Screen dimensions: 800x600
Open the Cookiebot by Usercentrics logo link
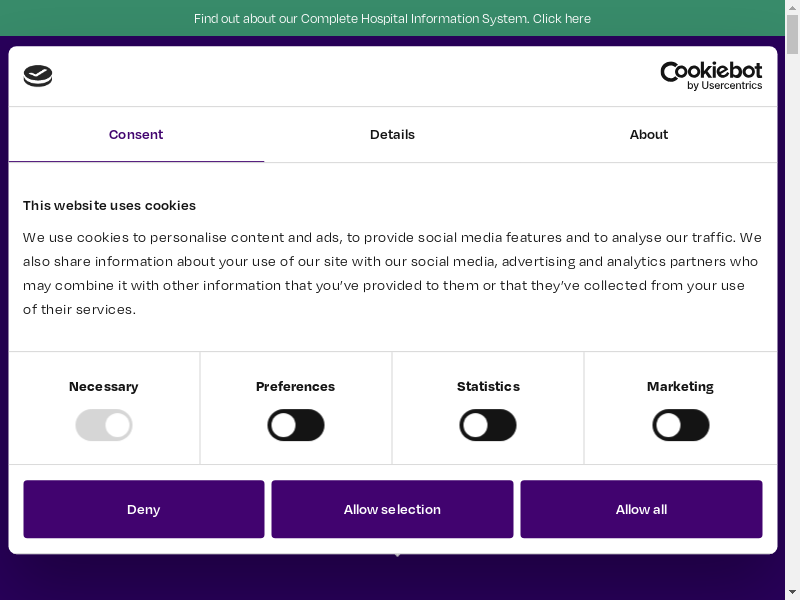711,76
